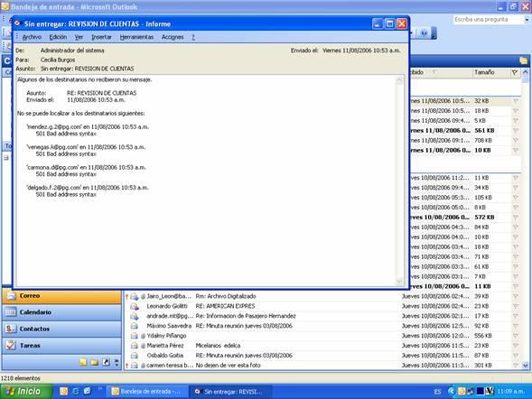Open the Archivo menu in the report window

pyautogui.click(x=32, y=37)
